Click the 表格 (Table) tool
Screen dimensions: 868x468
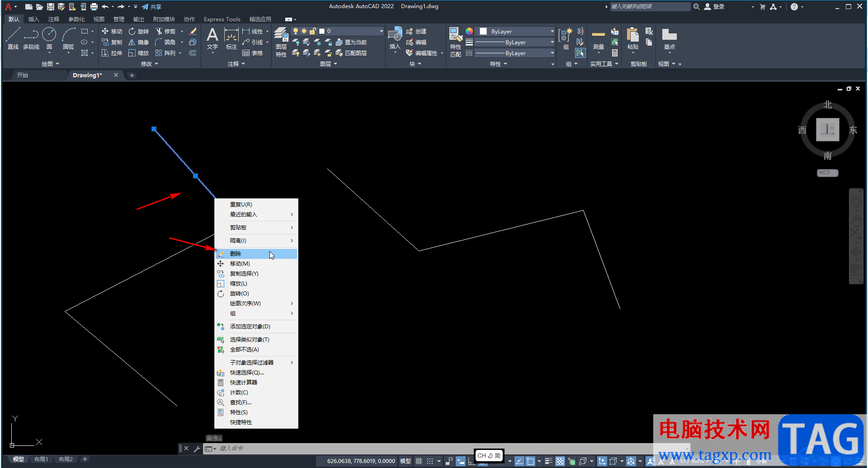253,53
